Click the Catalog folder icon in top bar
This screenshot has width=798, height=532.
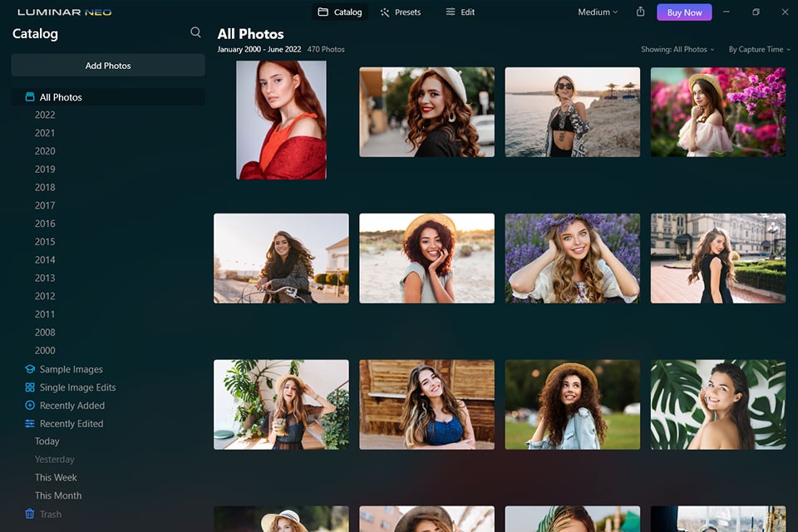[323, 12]
